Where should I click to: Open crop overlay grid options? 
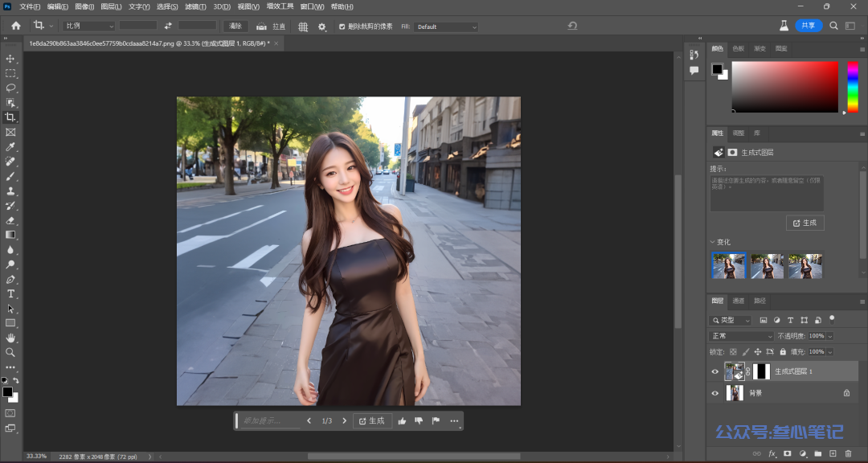point(303,27)
